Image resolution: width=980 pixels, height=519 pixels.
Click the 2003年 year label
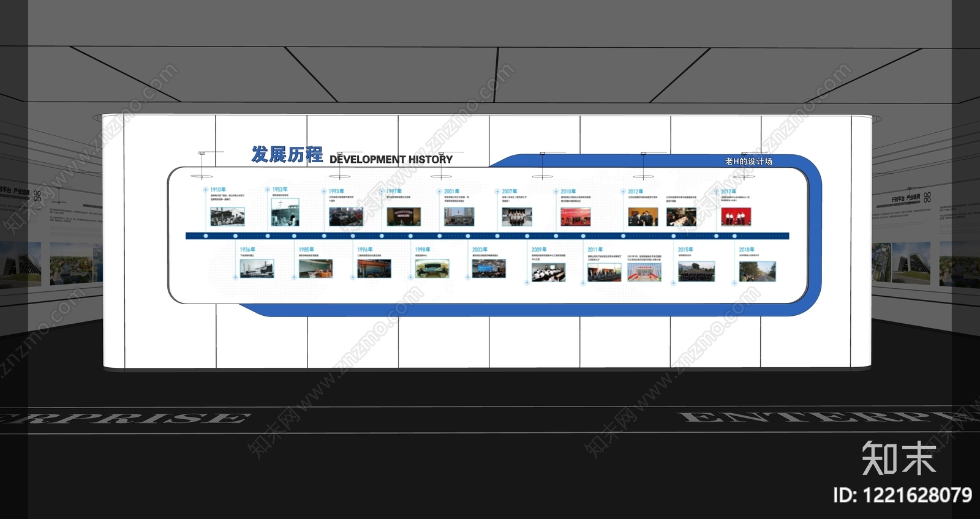(x=480, y=250)
